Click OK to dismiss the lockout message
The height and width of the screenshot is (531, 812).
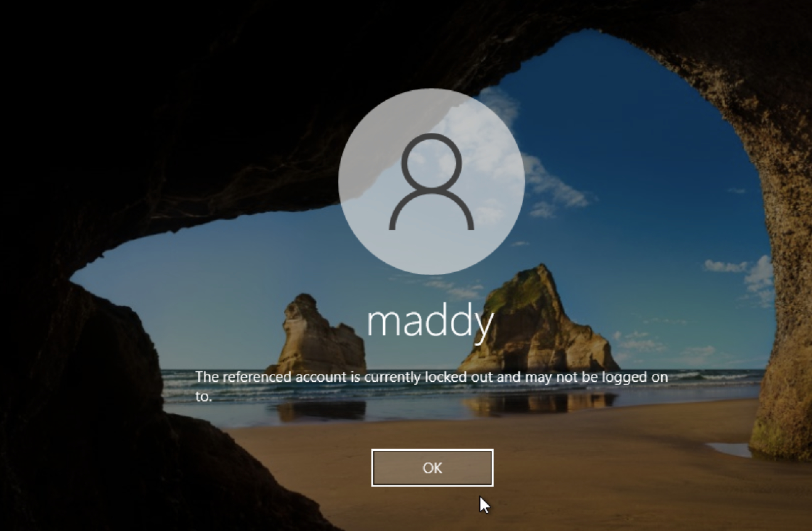tap(432, 468)
